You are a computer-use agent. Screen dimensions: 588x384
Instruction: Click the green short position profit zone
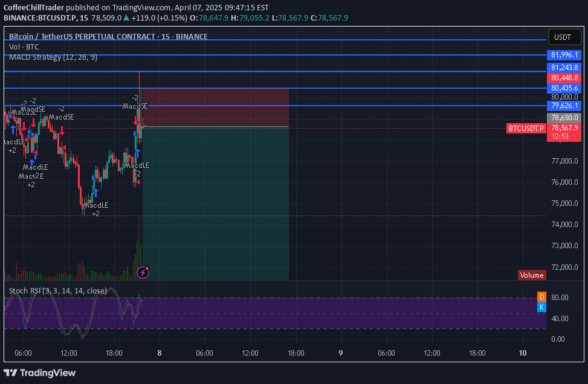pos(216,204)
